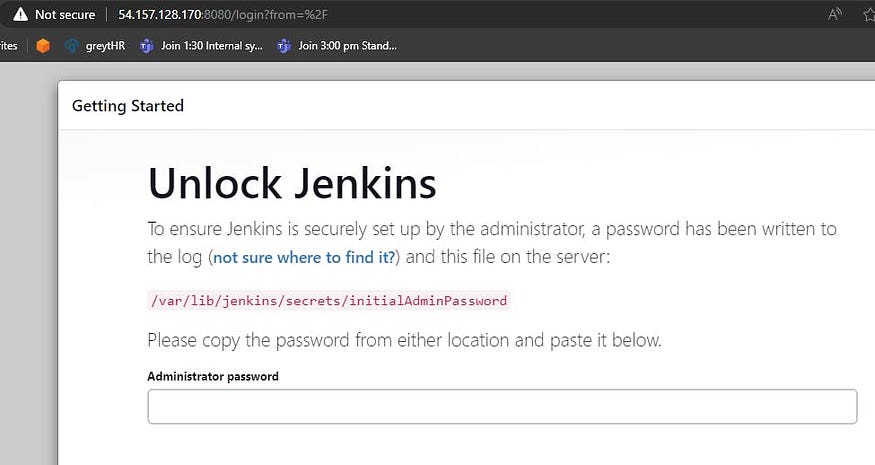Click the Unlock Jenkins heading

(x=292, y=183)
